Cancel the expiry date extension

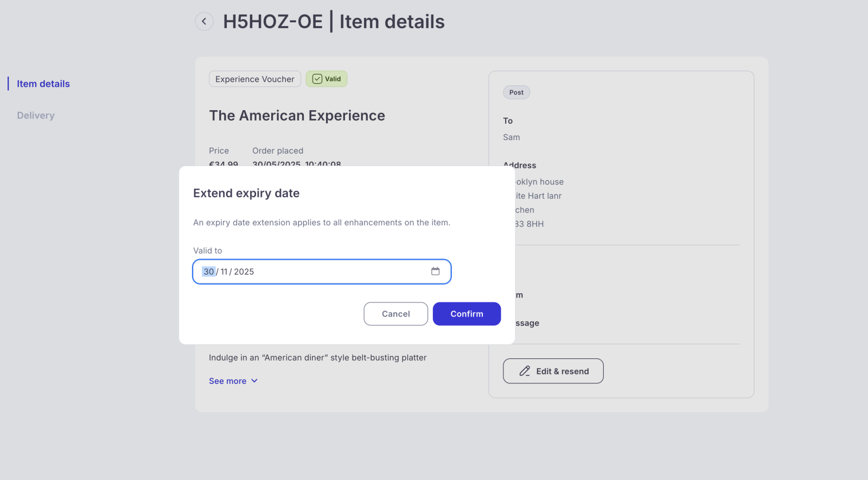(x=395, y=314)
